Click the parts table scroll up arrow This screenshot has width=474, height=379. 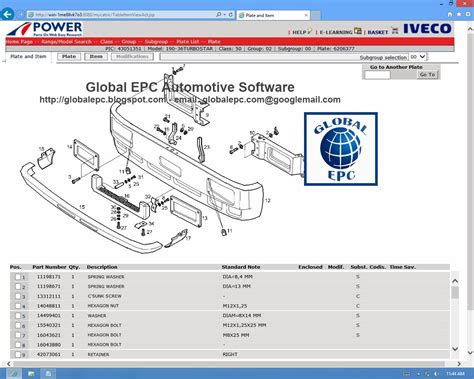pyautogui.click(x=455, y=281)
